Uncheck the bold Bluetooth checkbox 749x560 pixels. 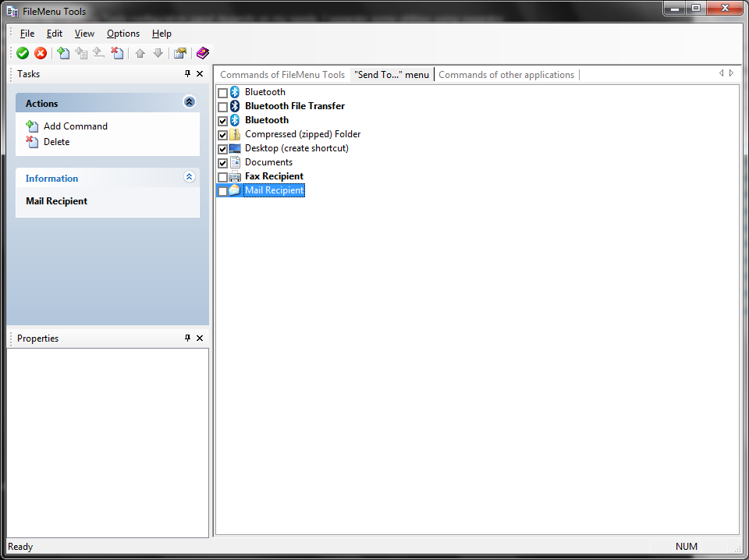(x=222, y=121)
